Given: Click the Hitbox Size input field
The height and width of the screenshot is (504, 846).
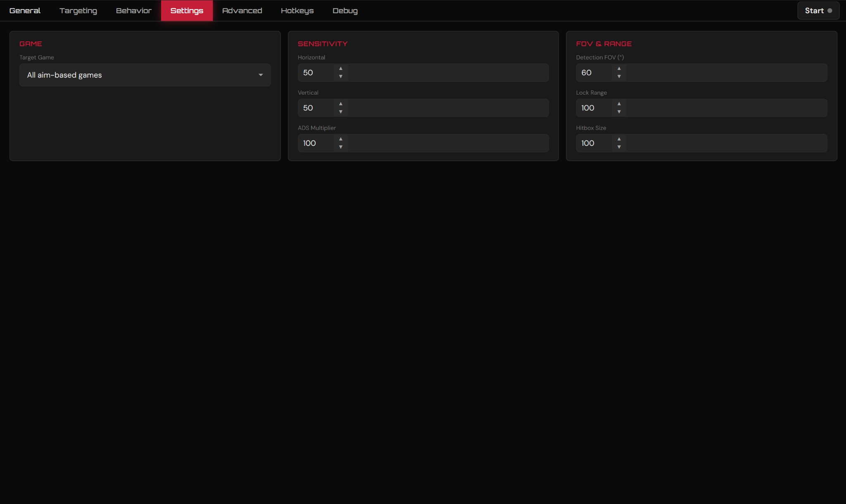Looking at the screenshot, I should 595,143.
